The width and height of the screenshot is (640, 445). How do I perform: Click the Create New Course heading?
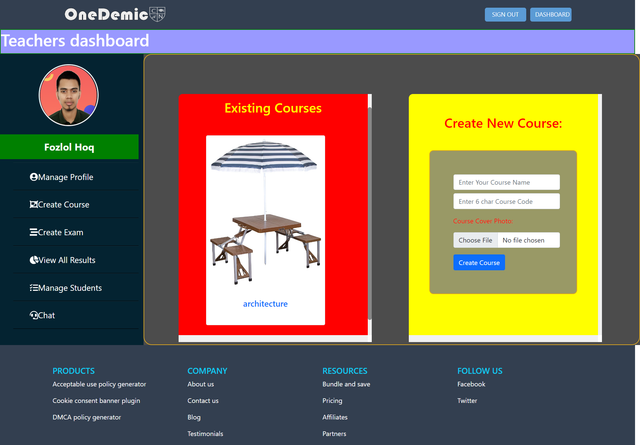click(503, 123)
